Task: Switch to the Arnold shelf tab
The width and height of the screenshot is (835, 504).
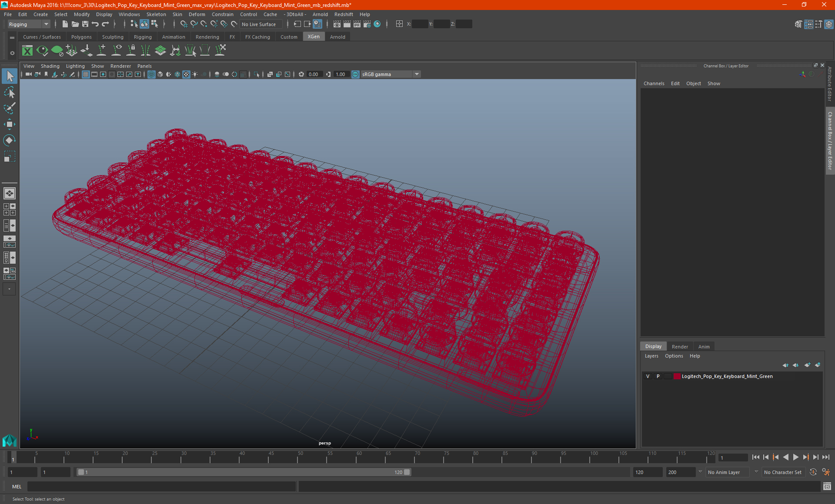Action: (337, 37)
